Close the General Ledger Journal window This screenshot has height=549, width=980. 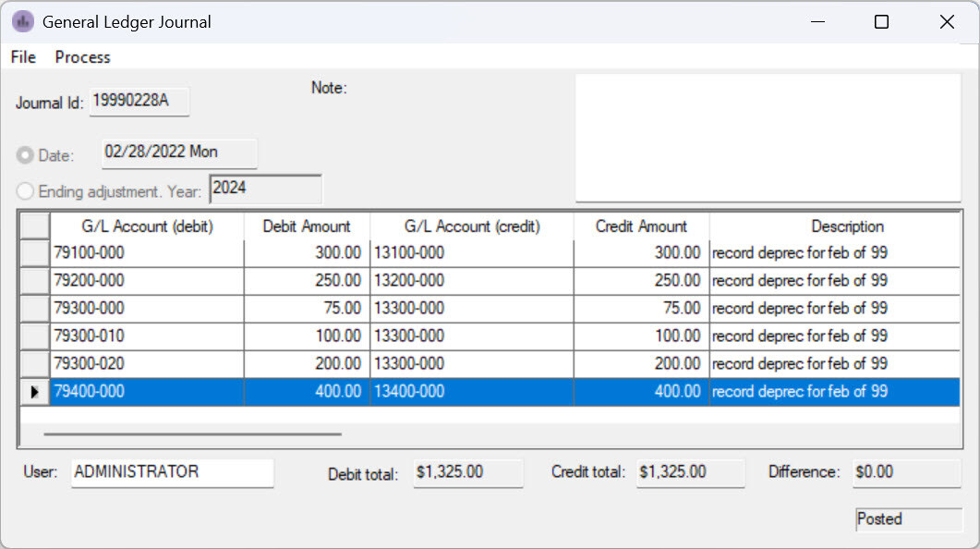click(x=946, y=22)
